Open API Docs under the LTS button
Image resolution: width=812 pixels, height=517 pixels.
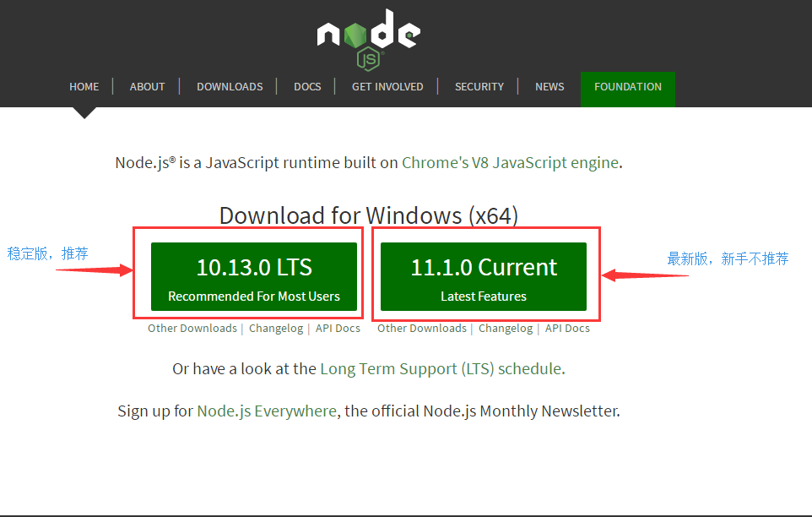tap(338, 329)
